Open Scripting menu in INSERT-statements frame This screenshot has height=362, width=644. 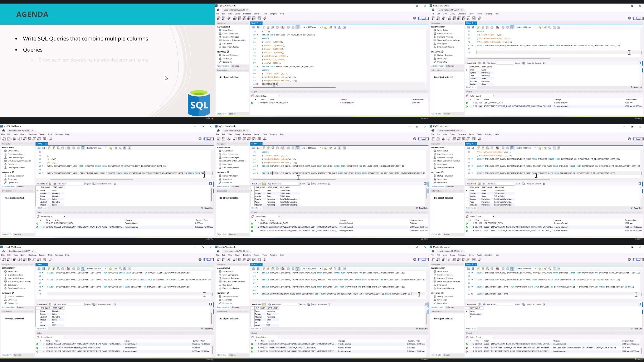point(274,14)
